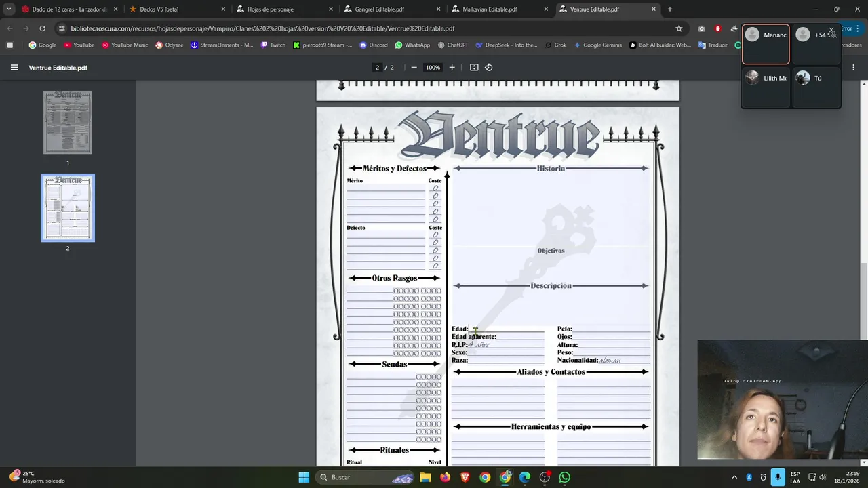Open the pieroot69 Stream bookmark

323,45
